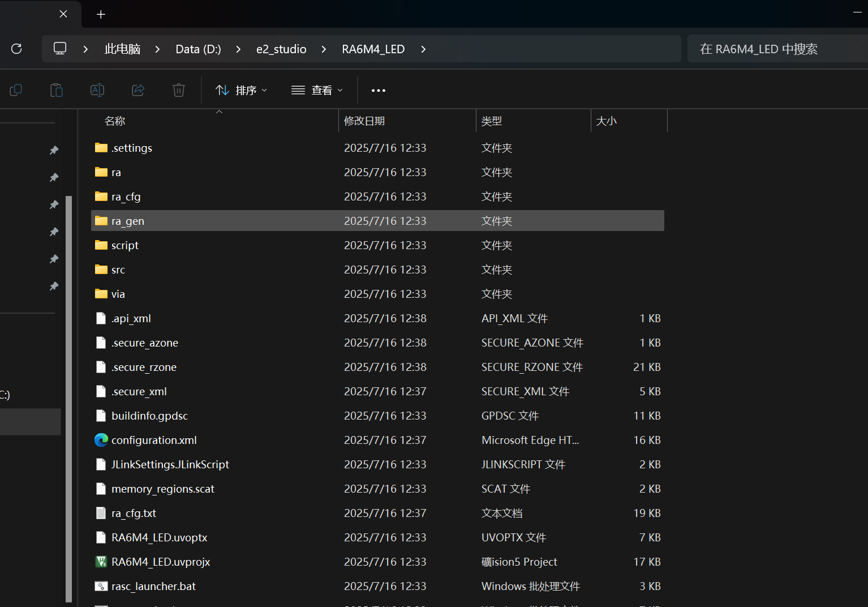Viewport: 868px width, 607px height.
Task: Expand chevron after 此电脑 in breadcrumb
Action: 157,49
